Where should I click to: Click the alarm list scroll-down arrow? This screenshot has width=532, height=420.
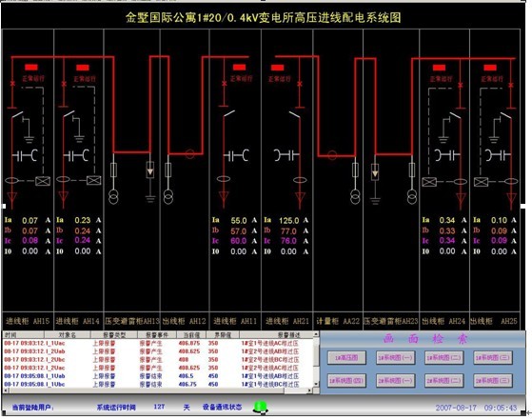(316, 384)
